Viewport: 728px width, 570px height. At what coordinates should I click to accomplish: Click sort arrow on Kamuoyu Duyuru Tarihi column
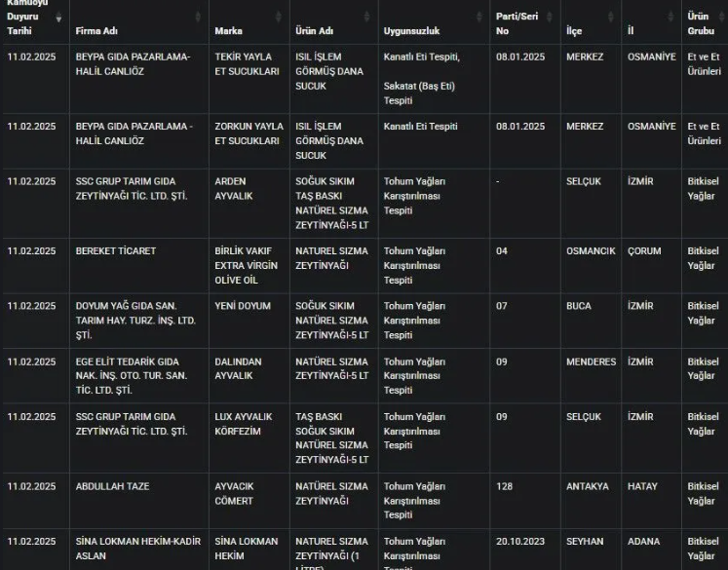pos(58,18)
